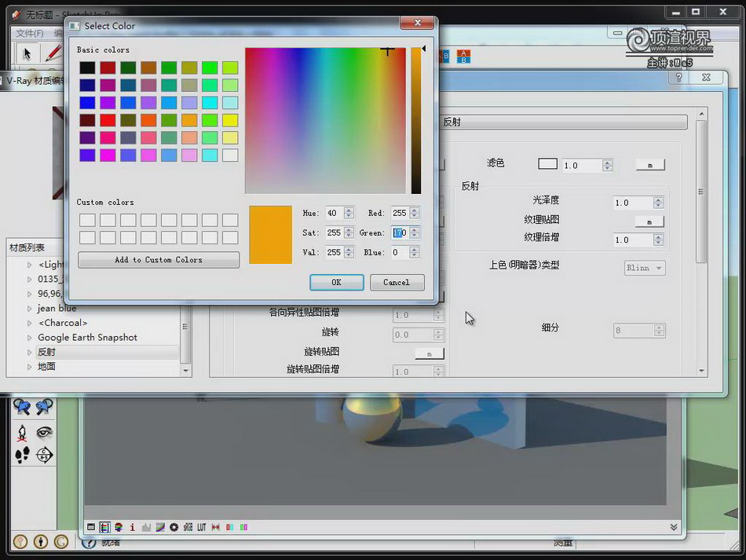This screenshot has height=560, width=746.
Task: Activate the Look Around eye tool
Action: click(45, 433)
